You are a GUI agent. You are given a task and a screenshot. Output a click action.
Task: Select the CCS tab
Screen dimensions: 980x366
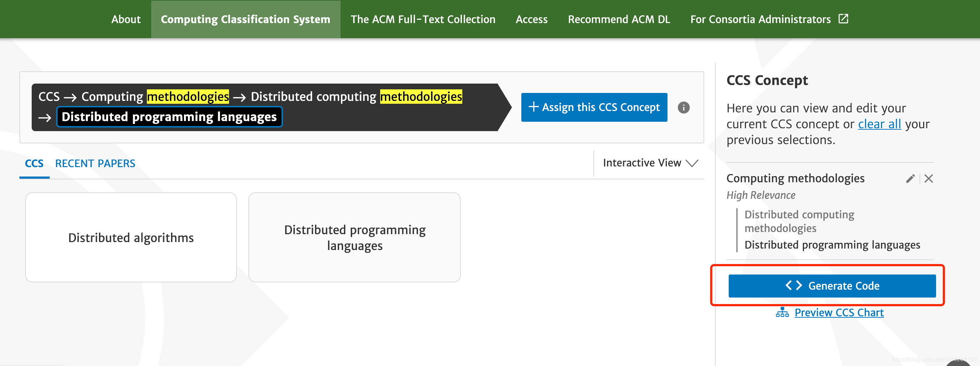(34, 163)
